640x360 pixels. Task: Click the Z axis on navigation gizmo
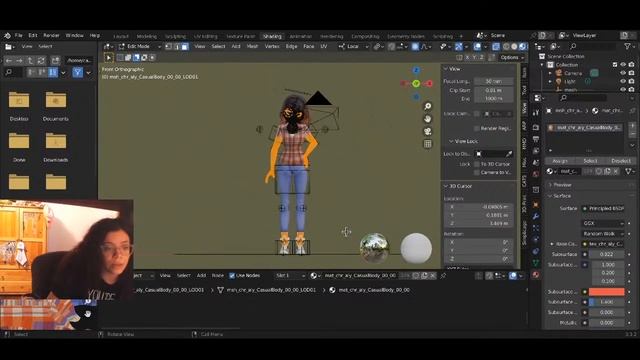pos(416,70)
